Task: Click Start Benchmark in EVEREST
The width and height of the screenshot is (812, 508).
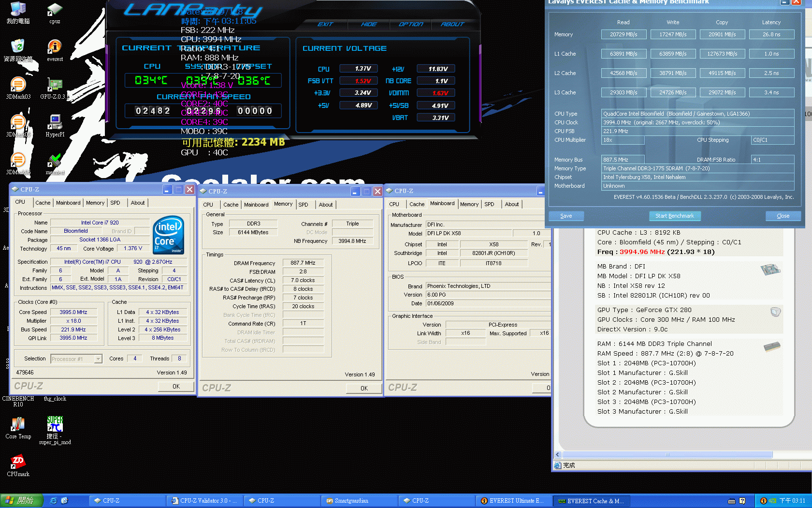Action: [674, 216]
